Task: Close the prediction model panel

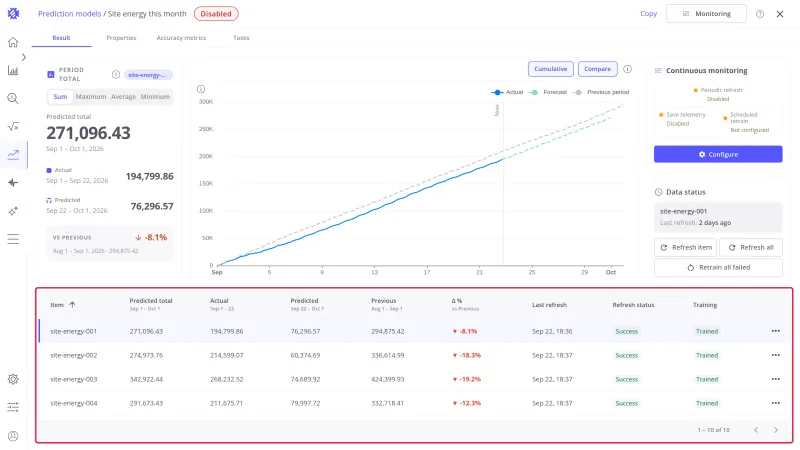Action: click(x=780, y=14)
